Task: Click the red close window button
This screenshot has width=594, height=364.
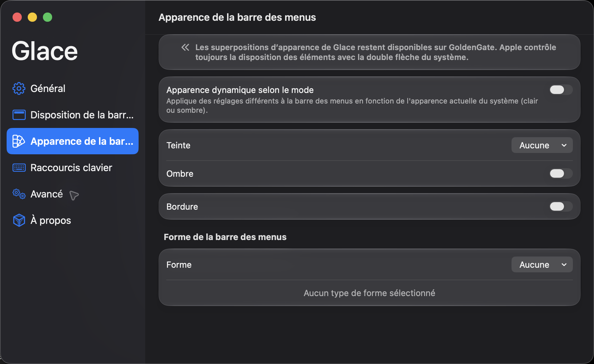Action: 17,17
